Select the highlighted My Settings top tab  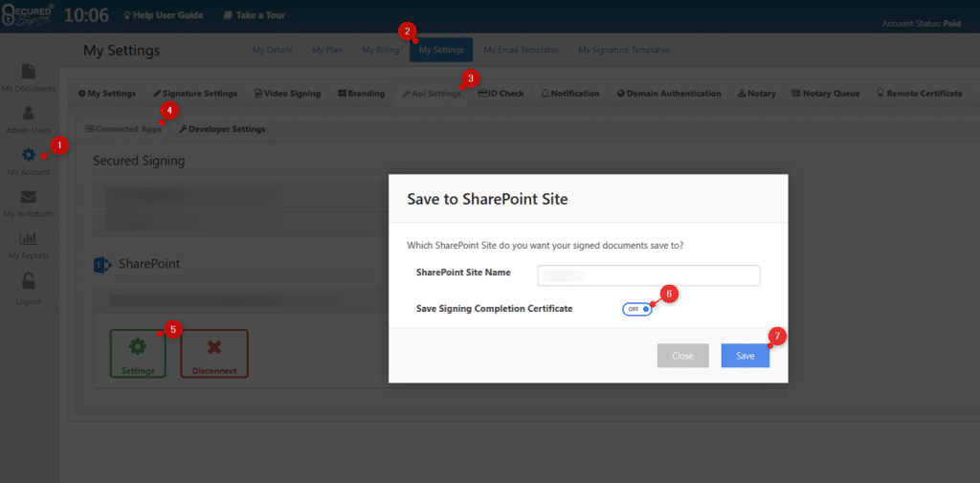point(441,50)
